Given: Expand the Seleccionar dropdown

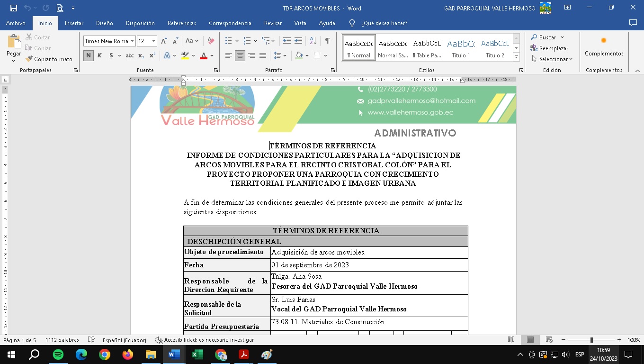Looking at the screenshot, I should [552, 59].
